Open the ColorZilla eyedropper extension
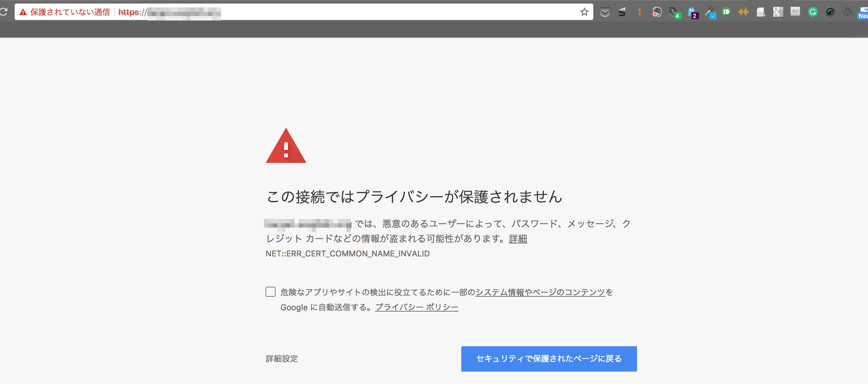This screenshot has width=868, height=384. [710, 12]
